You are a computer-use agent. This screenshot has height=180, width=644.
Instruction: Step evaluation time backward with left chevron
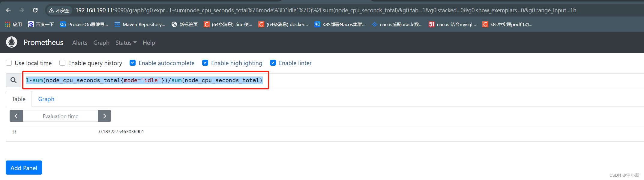click(x=16, y=116)
